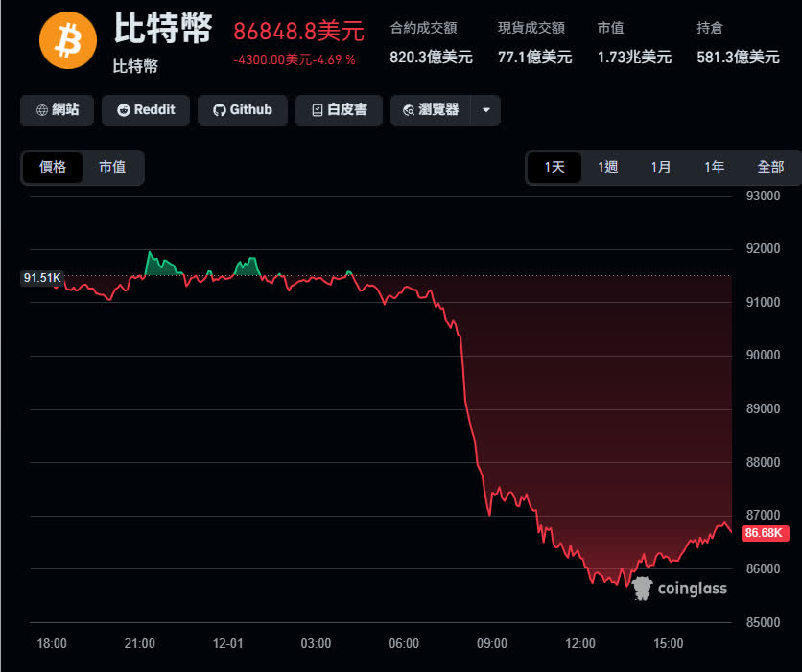Open the 白皮書 whitepaper button
802x672 pixels.
(339, 110)
